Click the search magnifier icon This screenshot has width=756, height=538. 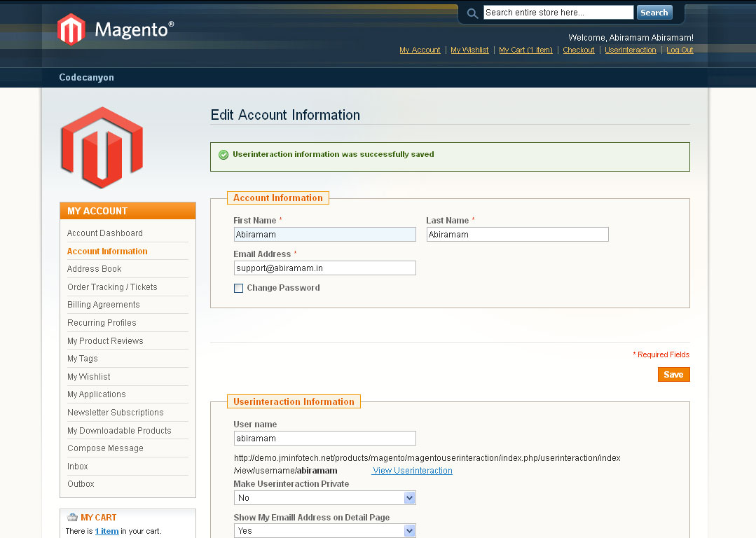(472, 13)
